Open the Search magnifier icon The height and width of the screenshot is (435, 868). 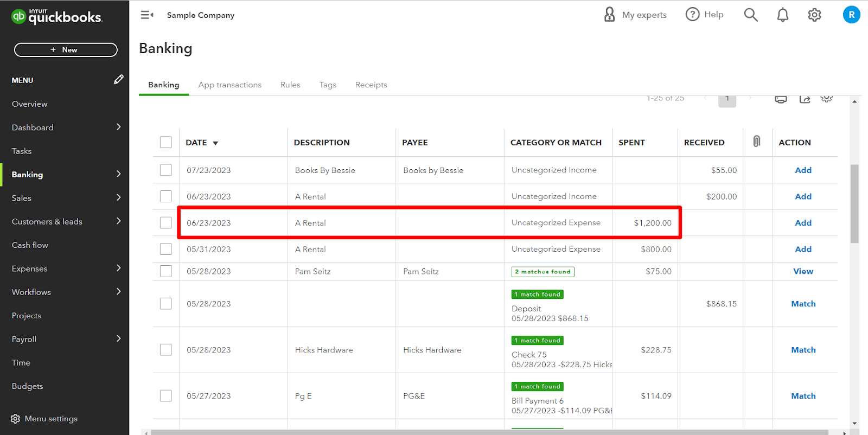pyautogui.click(x=751, y=15)
